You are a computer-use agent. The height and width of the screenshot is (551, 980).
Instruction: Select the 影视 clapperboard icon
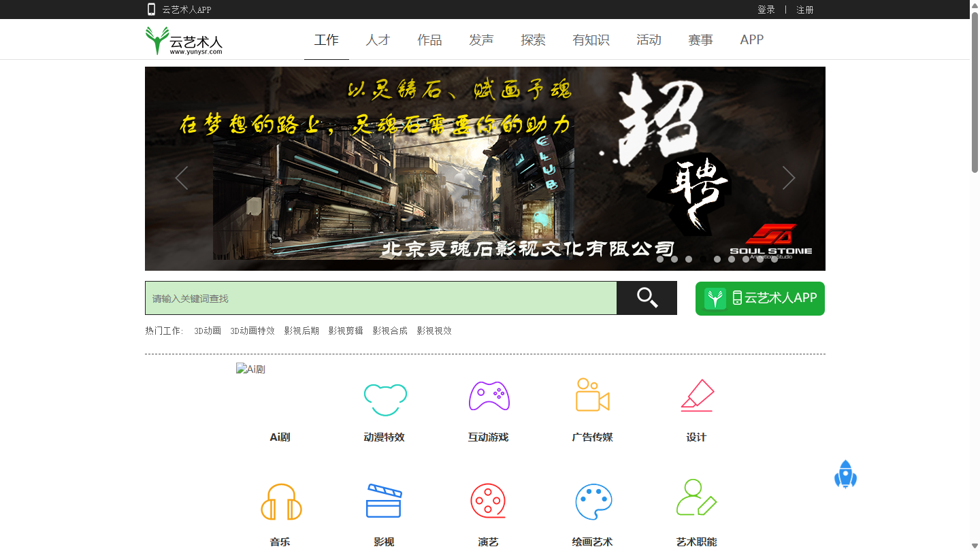[x=385, y=501]
